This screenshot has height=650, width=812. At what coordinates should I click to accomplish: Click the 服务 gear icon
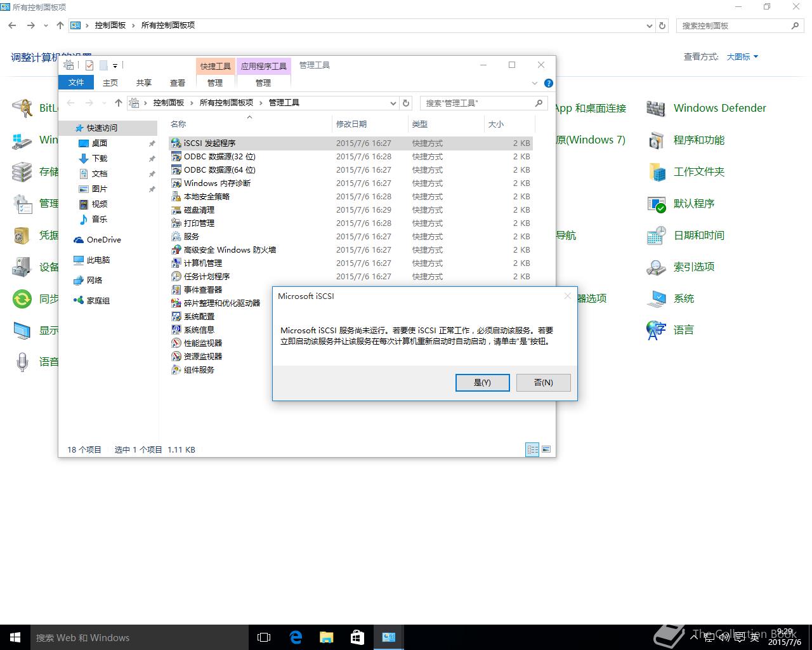(176, 237)
